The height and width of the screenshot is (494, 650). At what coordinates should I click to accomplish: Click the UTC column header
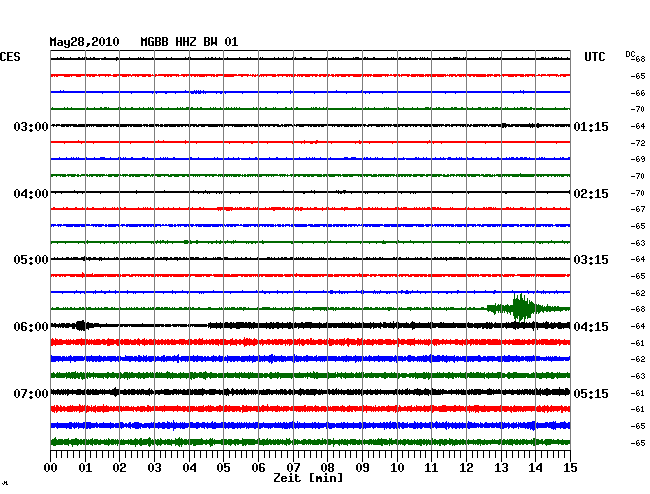(x=594, y=57)
